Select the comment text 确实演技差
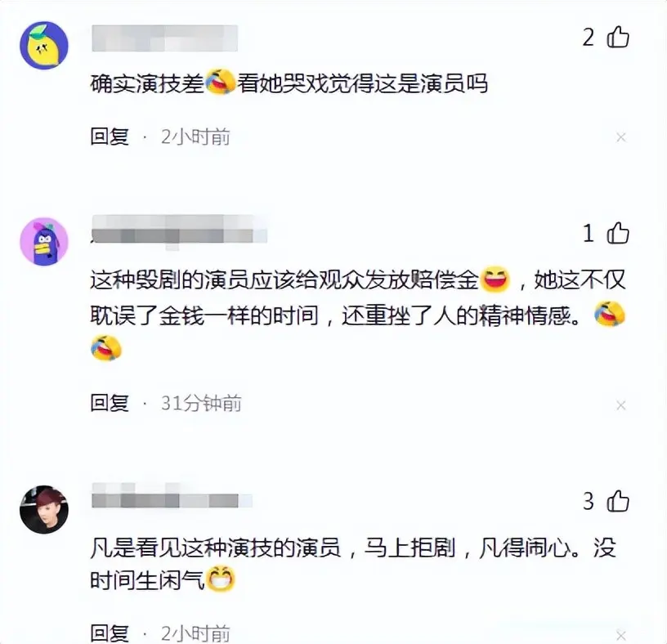The height and width of the screenshot is (644, 667). (x=147, y=83)
